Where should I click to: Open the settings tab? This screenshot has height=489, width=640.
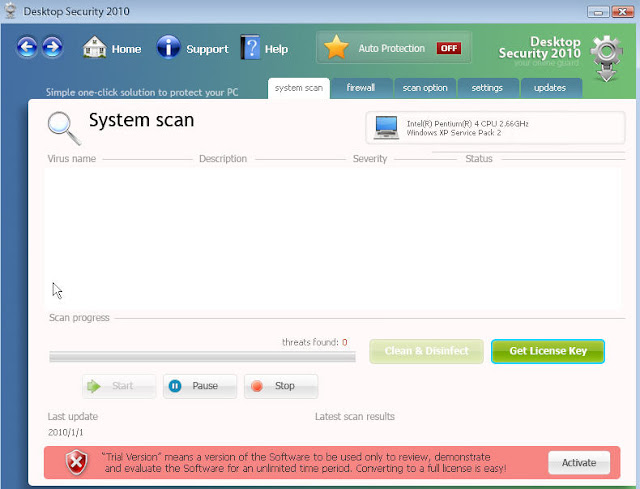(x=487, y=88)
